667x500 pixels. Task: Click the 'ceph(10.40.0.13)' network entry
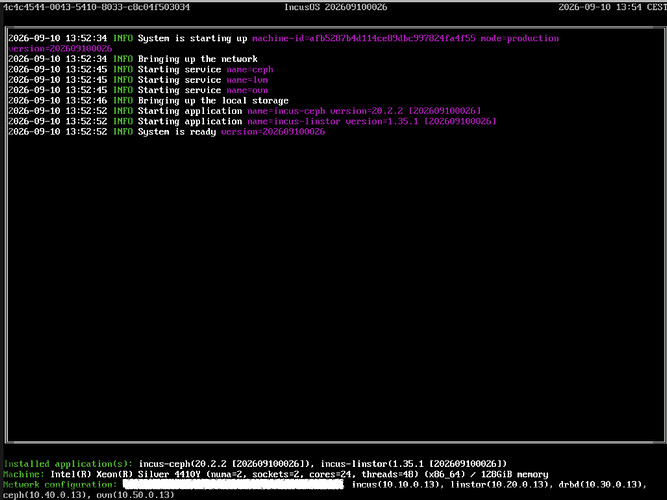click(45, 495)
